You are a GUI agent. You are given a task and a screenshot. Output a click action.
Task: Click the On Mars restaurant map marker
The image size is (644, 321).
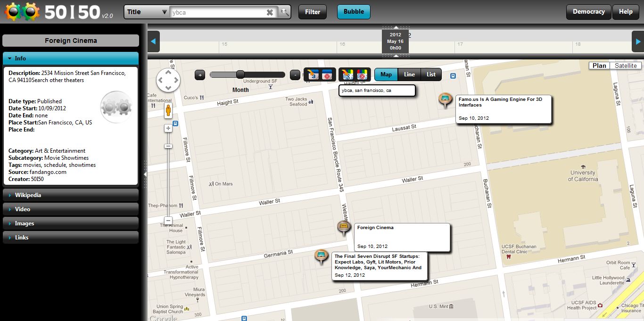click(x=211, y=184)
